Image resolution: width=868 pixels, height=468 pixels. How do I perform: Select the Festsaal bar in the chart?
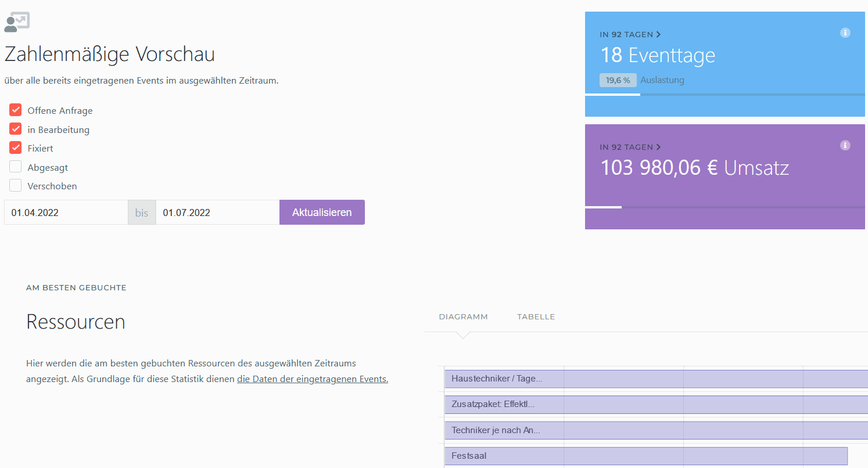coord(645,456)
